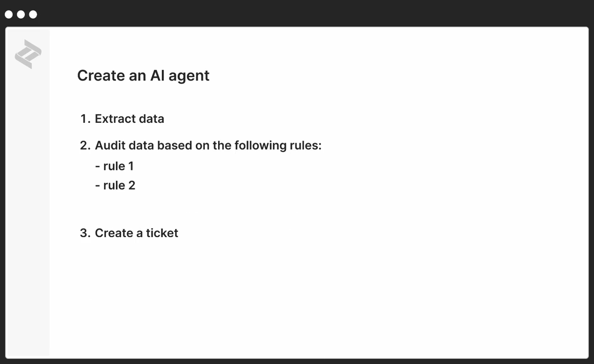Select the "Create an AI agent" heading
Viewport: 594px width, 364px height.
[143, 76]
